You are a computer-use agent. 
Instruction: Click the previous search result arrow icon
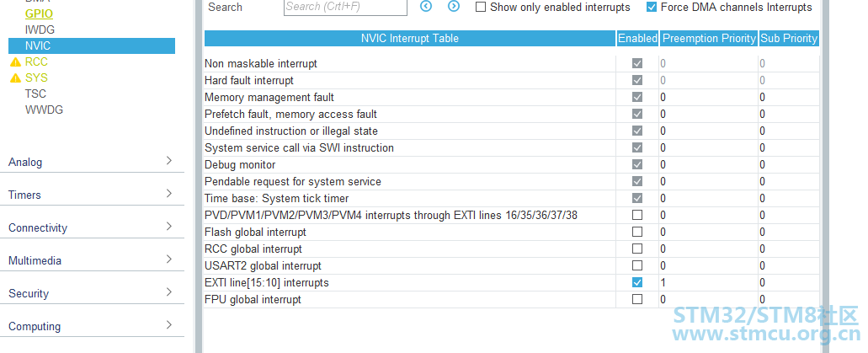426,6
